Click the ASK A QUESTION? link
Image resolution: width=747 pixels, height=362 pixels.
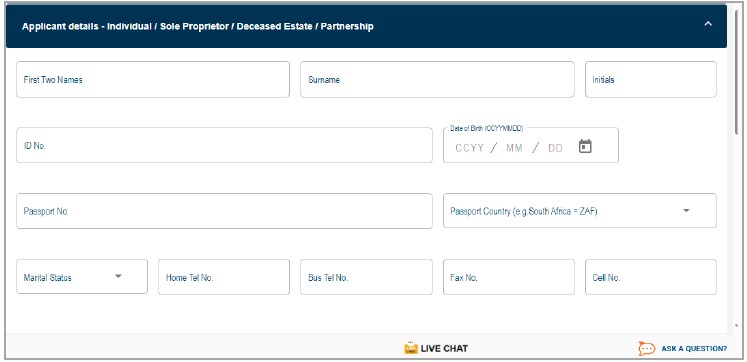point(694,349)
